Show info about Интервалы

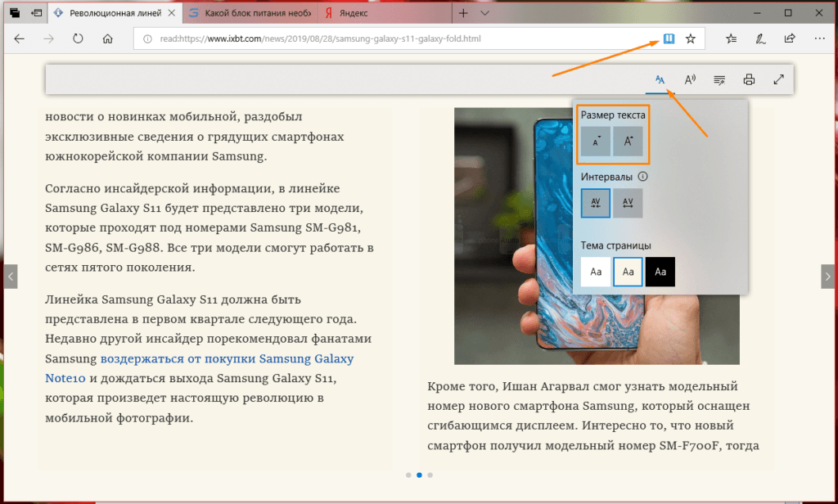[x=643, y=177]
